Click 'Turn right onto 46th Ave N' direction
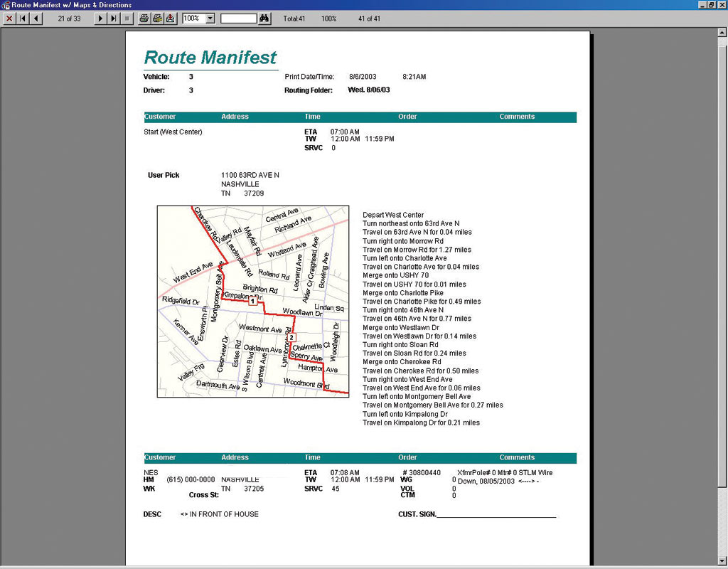The height and width of the screenshot is (569, 728). click(403, 310)
